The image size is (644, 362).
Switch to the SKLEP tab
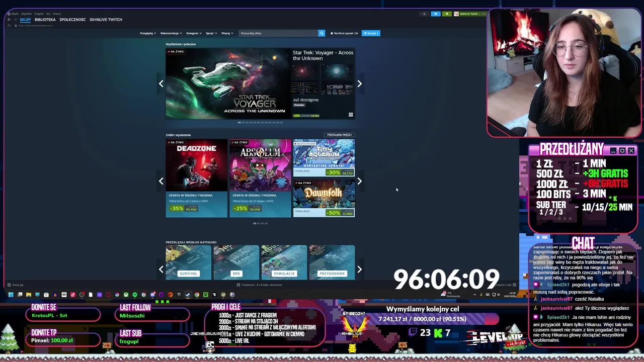pyautogui.click(x=25, y=20)
